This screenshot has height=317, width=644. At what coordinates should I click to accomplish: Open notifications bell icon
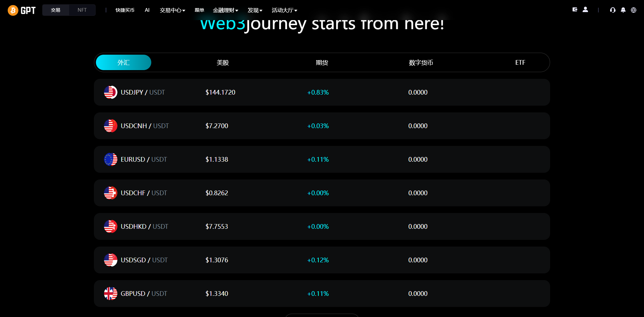tap(623, 10)
